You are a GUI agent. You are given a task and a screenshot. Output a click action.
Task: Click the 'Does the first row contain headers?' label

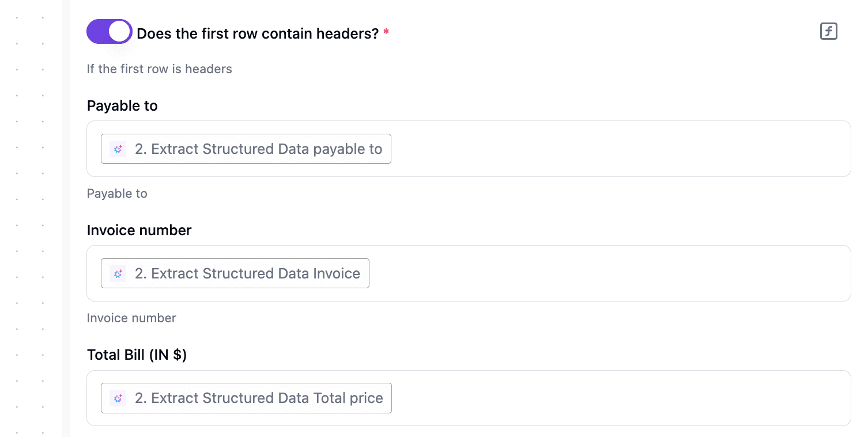258,33
